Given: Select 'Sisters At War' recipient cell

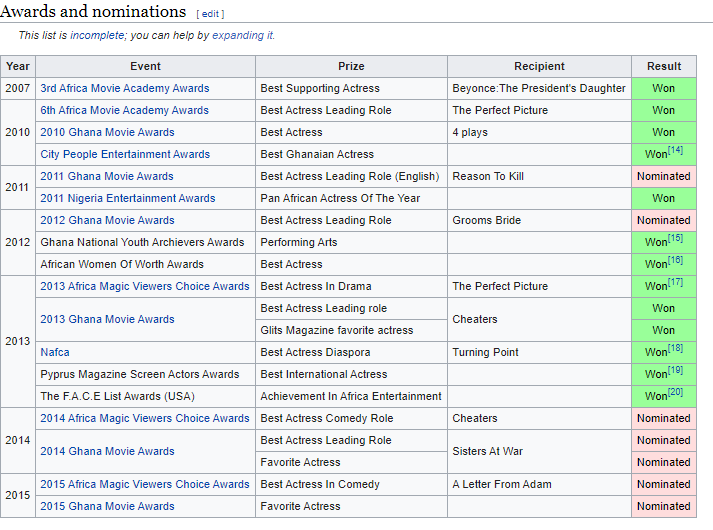Looking at the screenshot, I should click(539, 451).
